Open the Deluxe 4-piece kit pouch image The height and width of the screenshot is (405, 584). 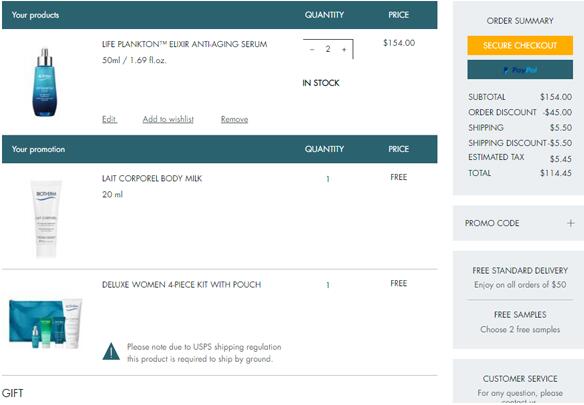coord(45,323)
